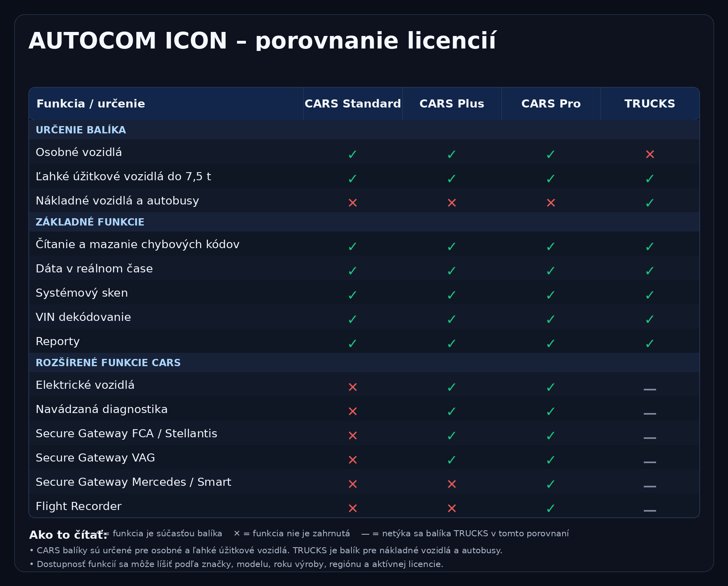This screenshot has width=728, height=586.
Task: Click the TRUCKS checkmark for Nákladné vozidlá a autobusy
Action: tap(650, 202)
